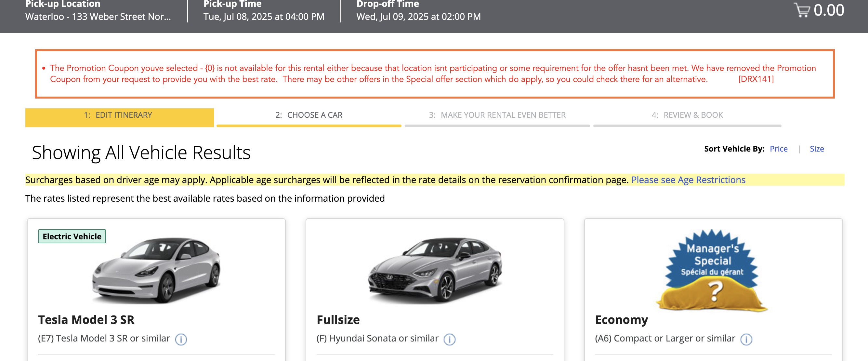868x361 pixels.
Task: Open info icon for Tesla Model 3 SR
Action: click(x=181, y=339)
